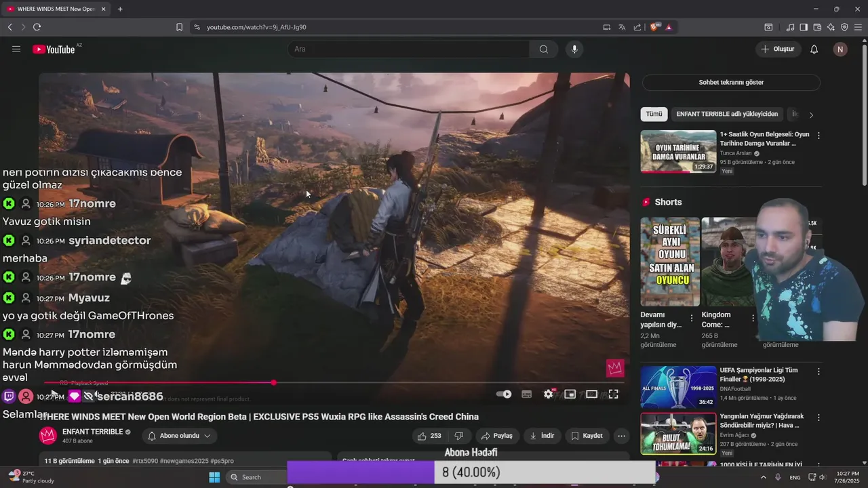Expand the Abone olundu subscription dropdown
This screenshot has height=488, width=868.
coord(180,436)
